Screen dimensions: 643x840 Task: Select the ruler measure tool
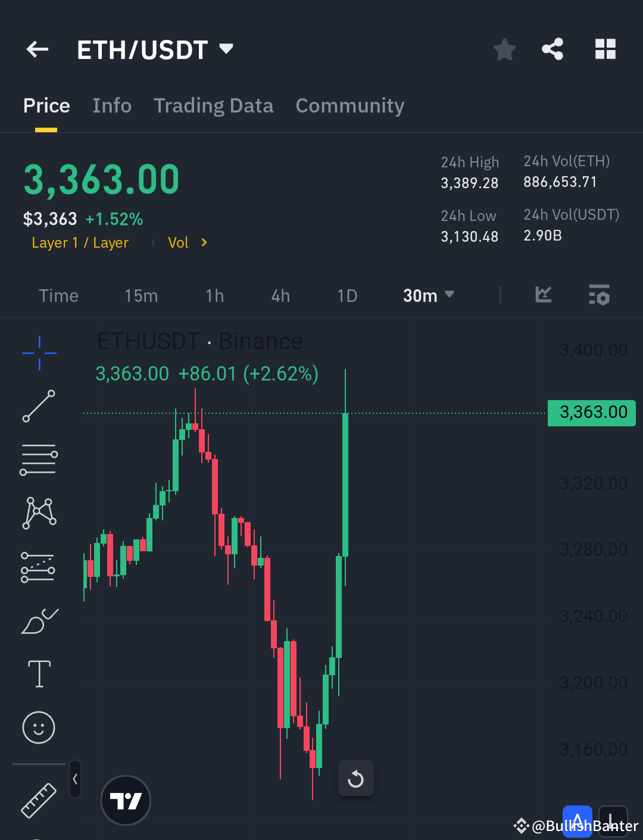click(x=38, y=801)
